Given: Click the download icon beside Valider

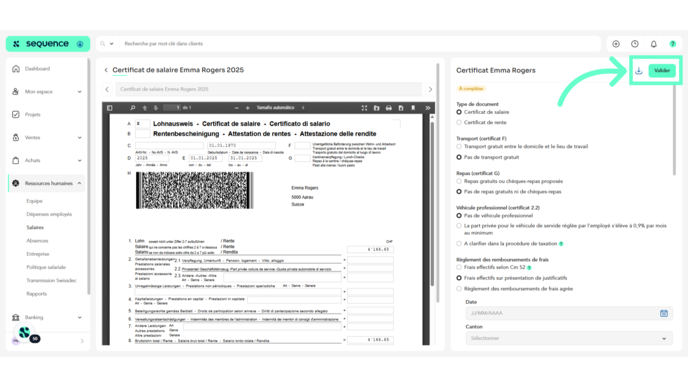Looking at the screenshot, I should (x=638, y=71).
